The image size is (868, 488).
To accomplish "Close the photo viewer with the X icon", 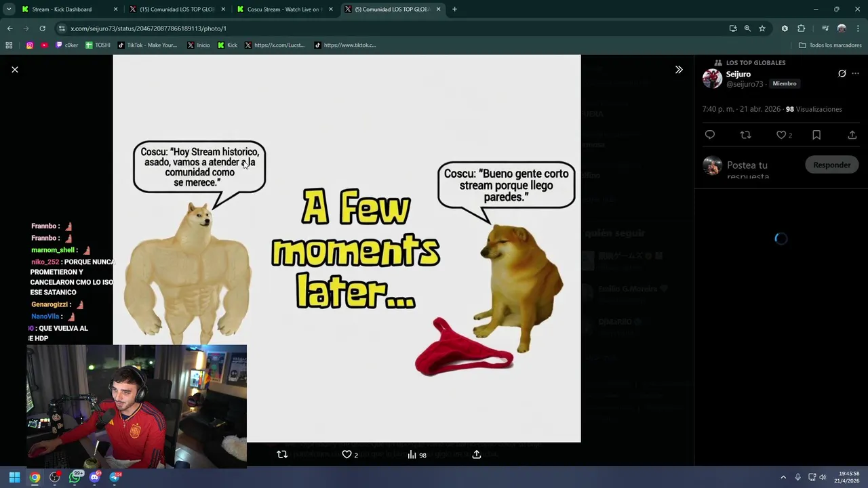I will 15,70.
